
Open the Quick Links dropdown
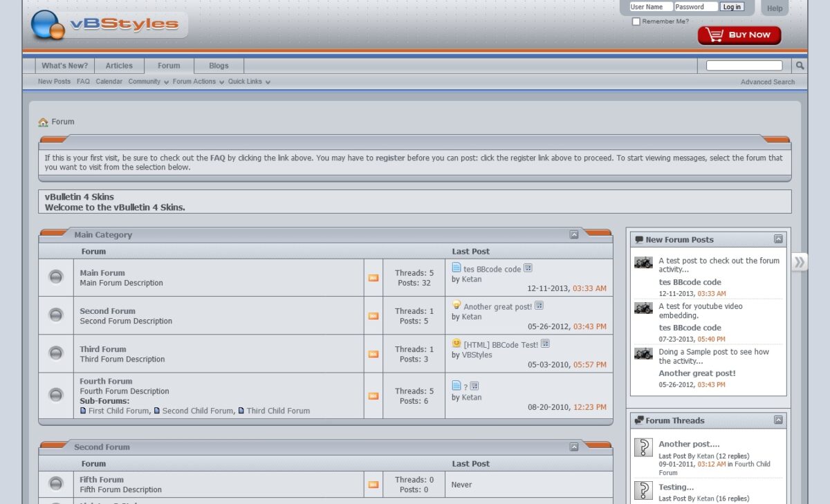[246, 82]
